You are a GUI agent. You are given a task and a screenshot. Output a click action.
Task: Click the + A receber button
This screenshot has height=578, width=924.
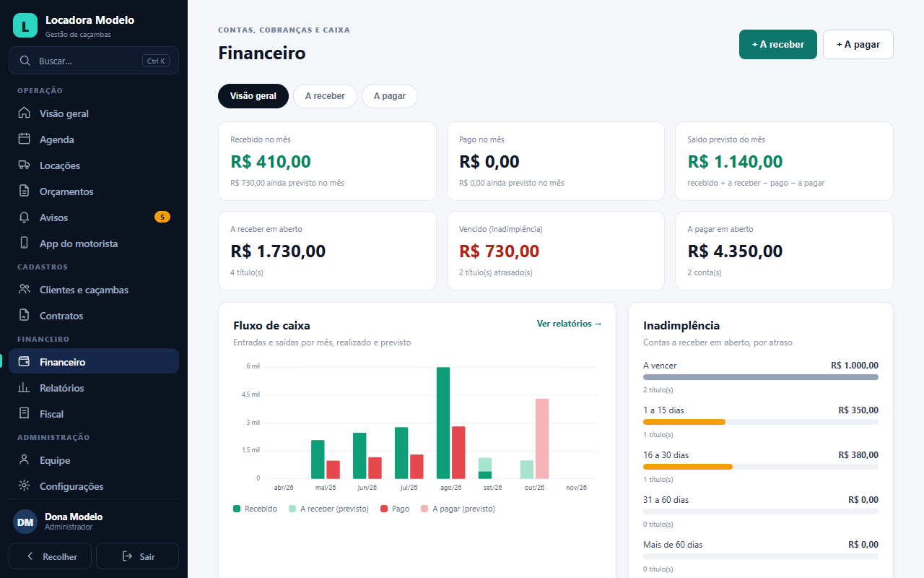click(x=777, y=44)
